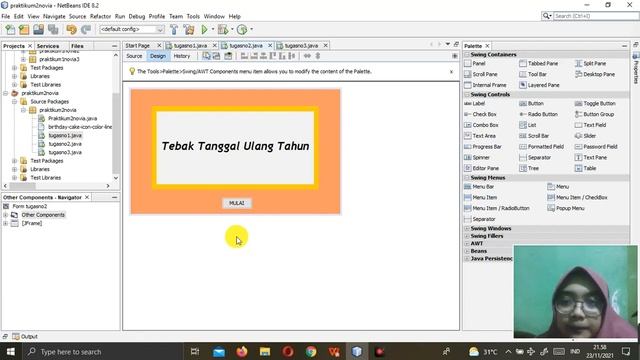Toggle horizontal resizability in design toolbar
This screenshot has width=640, height=360.
(307, 56)
